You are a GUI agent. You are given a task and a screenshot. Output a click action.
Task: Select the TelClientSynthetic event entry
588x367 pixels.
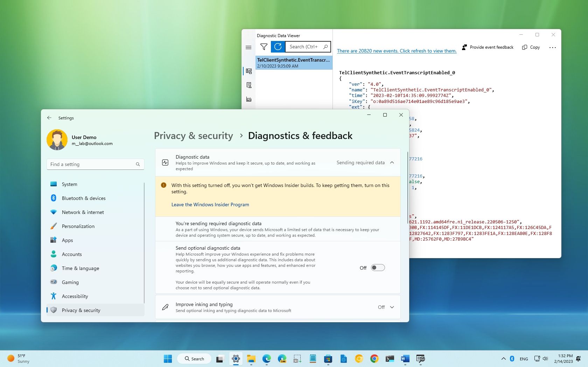point(294,63)
